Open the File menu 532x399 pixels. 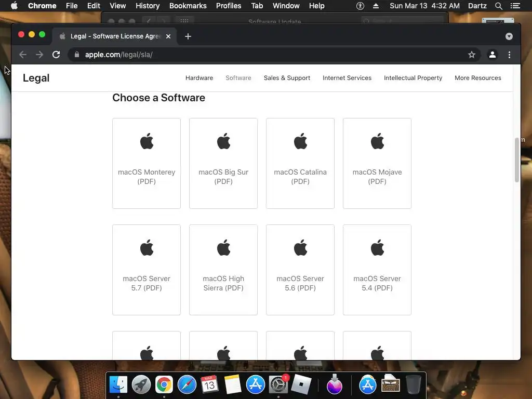click(72, 6)
